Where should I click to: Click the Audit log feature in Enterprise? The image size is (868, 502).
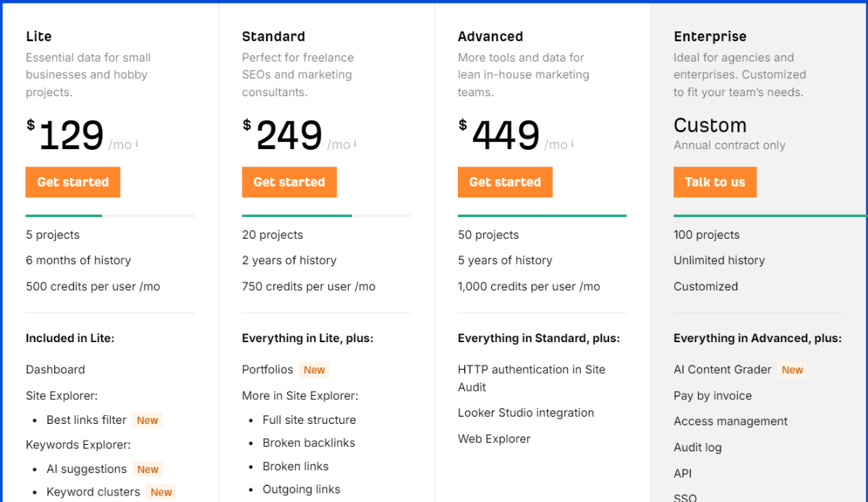coord(698,448)
